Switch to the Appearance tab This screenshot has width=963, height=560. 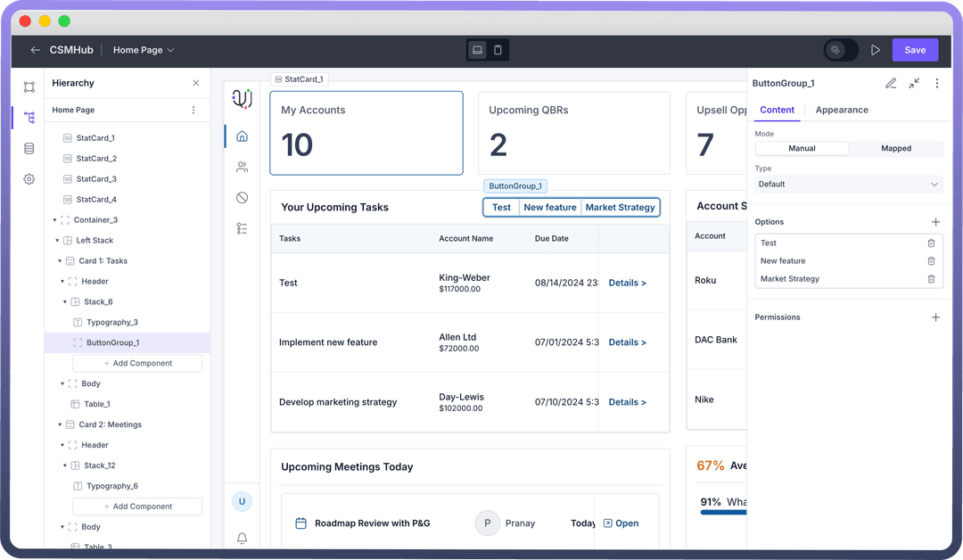coord(841,110)
